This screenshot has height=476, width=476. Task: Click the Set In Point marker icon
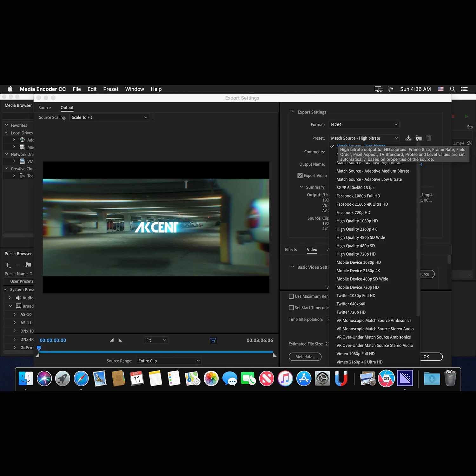pos(112,340)
